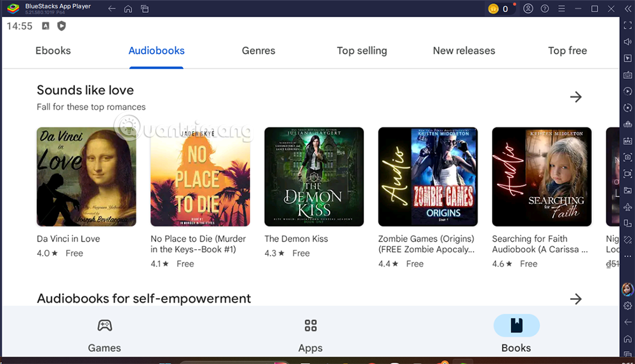Viewport: 635px width, 364px height.
Task: Click 'Fall for these top romances' subtitle
Action: tap(91, 107)
